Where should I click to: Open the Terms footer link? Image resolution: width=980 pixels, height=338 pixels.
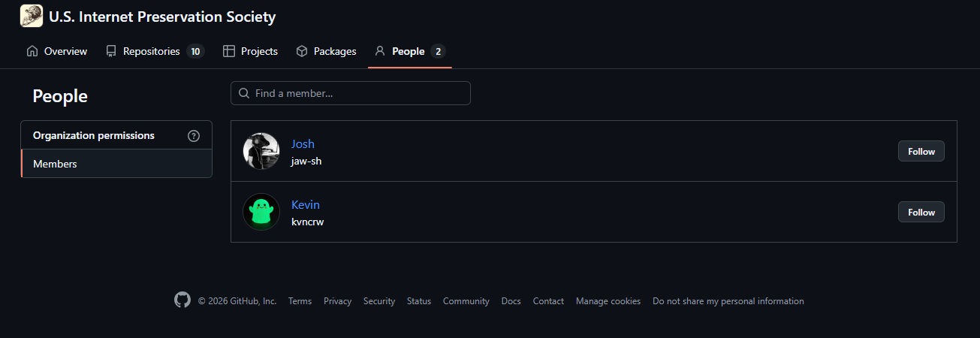tap(300, 301)
